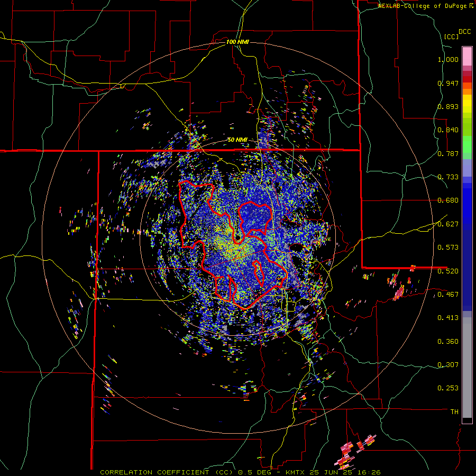Click the 50 NMI range ring label

click(237, 140)
